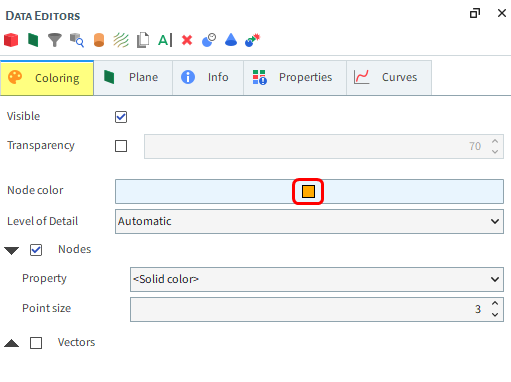
Task: Click the blue cone icon
Action: pyautogui.click(x=231, y=40)
